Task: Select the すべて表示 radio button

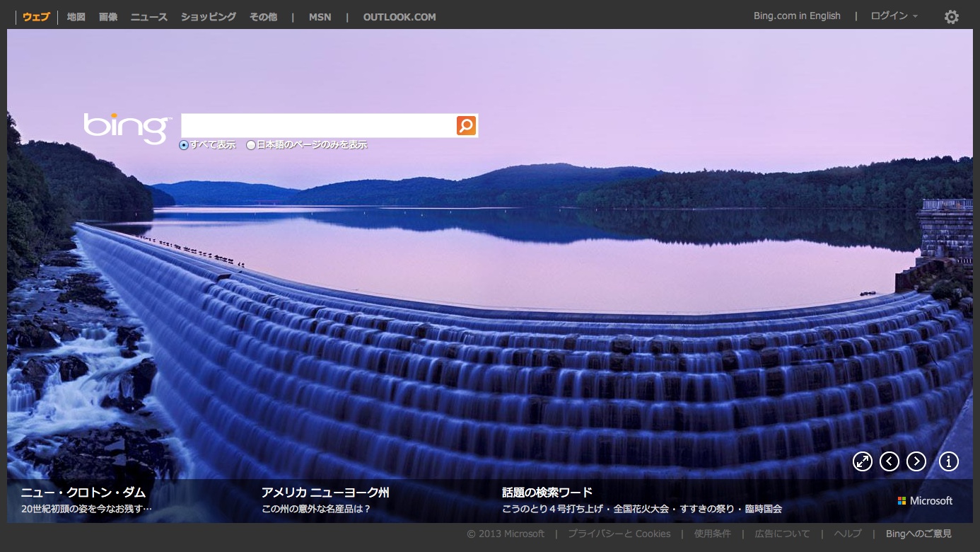Action: click(184, 145)
